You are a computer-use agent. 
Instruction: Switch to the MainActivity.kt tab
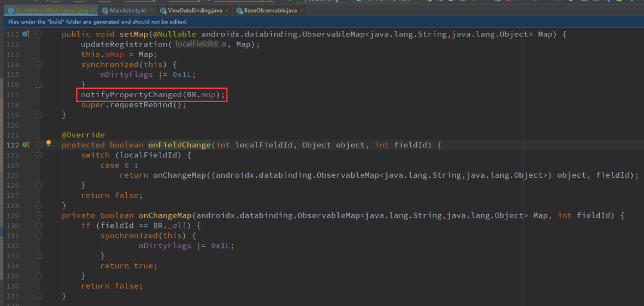click(x=128, y=10)
